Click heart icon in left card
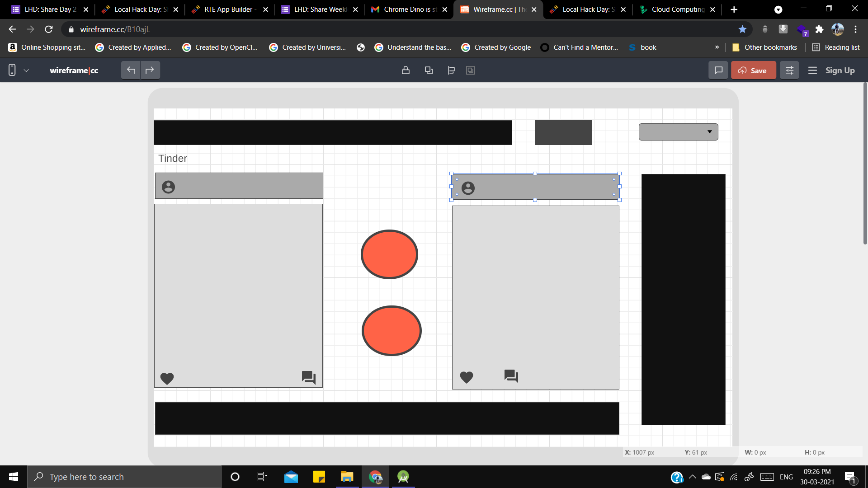868x488 pixels. click(167, 378)
